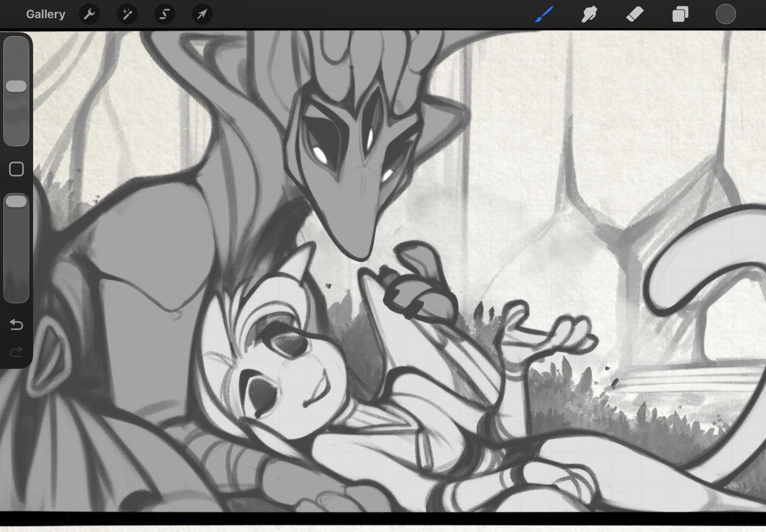
Task: Select the Smudge tool
Action: coord(589,14)
